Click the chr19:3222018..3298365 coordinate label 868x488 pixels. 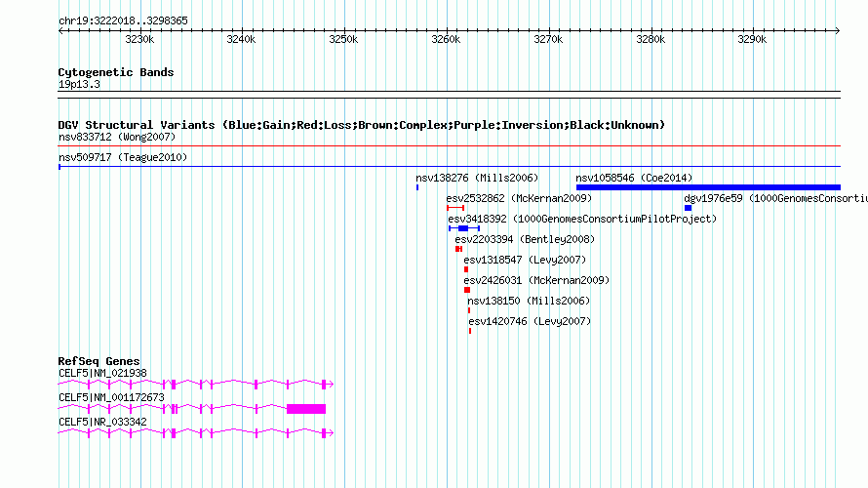(x=123, y=21)
